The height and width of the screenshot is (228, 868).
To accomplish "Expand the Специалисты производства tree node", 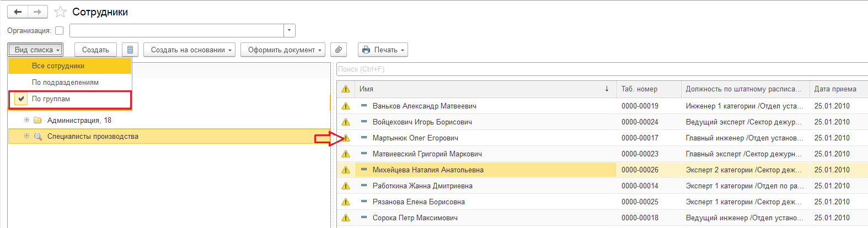I will click(x=26, y=136).
